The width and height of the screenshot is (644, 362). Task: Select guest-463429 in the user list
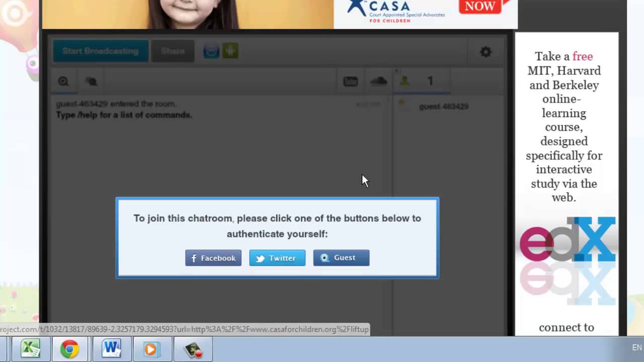click(x=444, y=107)
